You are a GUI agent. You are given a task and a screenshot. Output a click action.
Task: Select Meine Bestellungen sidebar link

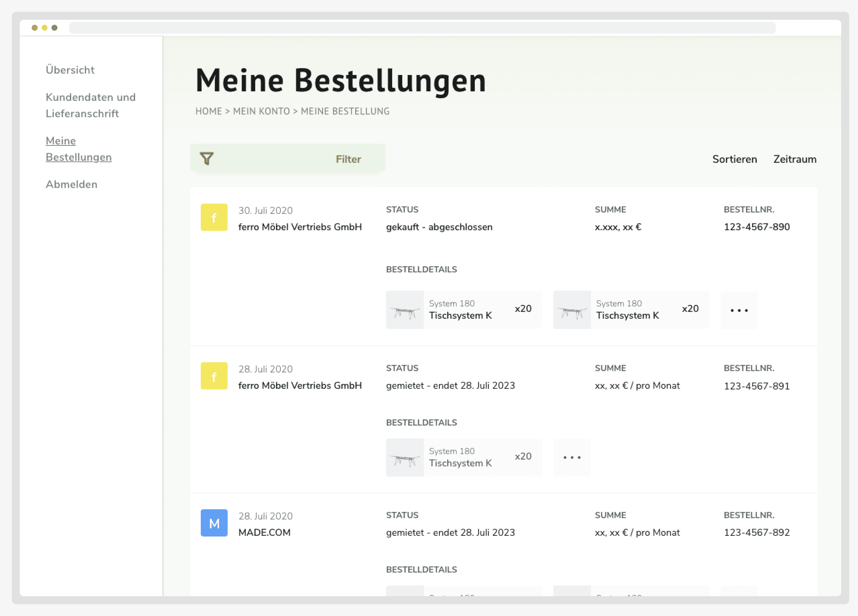point(78,149)
